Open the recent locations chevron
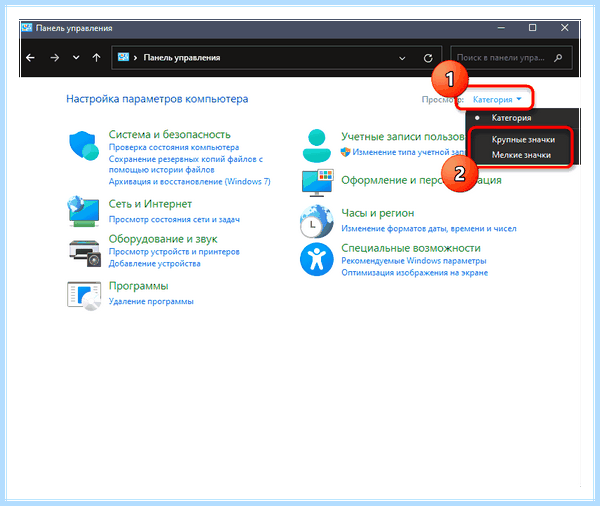 point(76,58)
